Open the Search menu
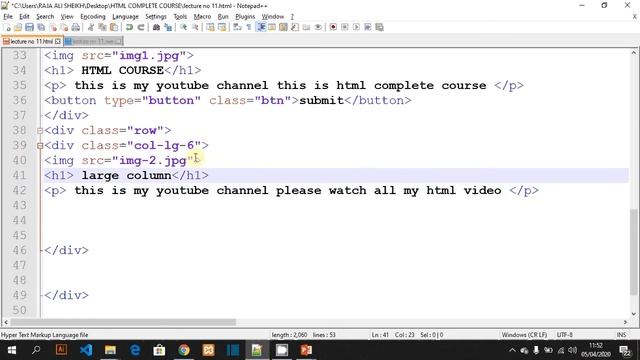 45,16
